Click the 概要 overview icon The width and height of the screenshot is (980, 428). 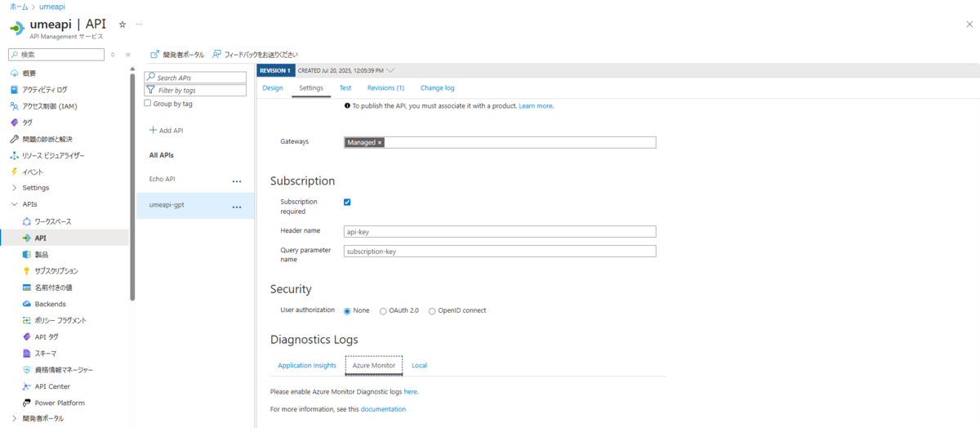click(14, 74)
